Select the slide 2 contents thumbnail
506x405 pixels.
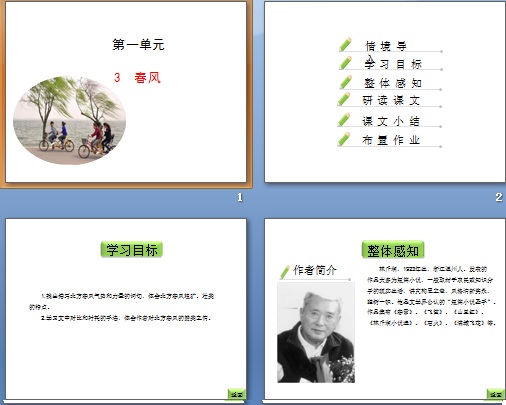click(x=385, y=92)
